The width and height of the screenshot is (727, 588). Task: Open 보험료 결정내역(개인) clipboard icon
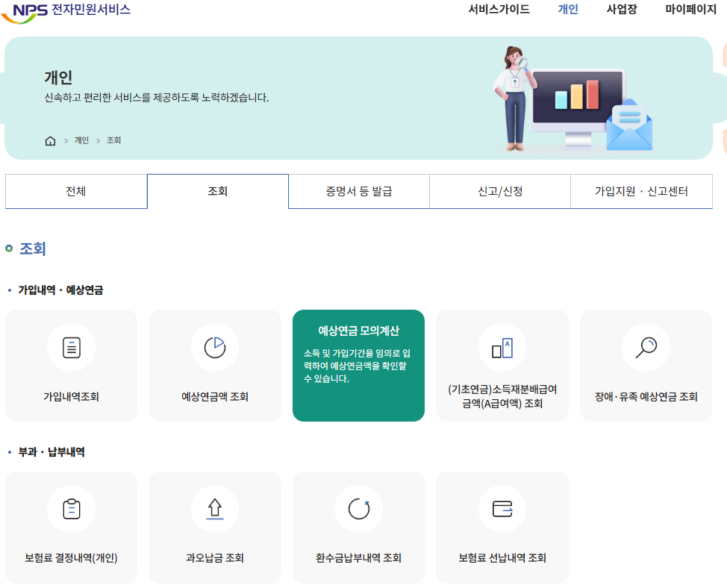[x=71, y=509]
